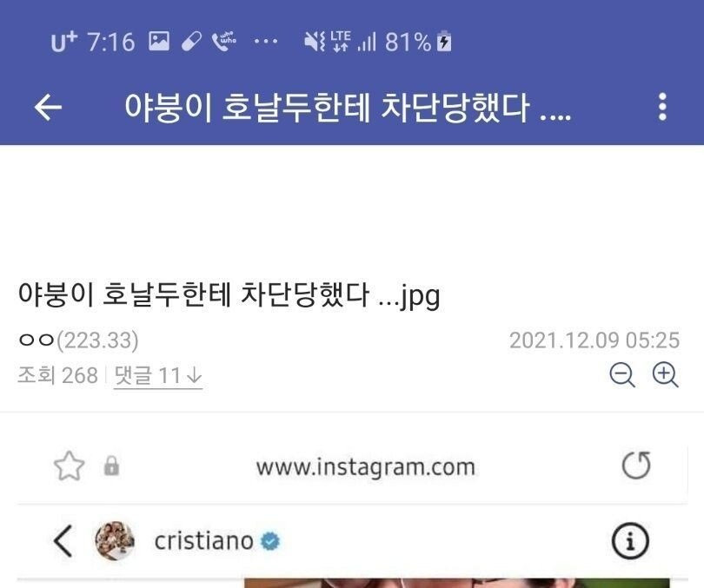Click the www.instagram.com address field
The height and width of the screenshot is (588, 704).
coord(365,467)
